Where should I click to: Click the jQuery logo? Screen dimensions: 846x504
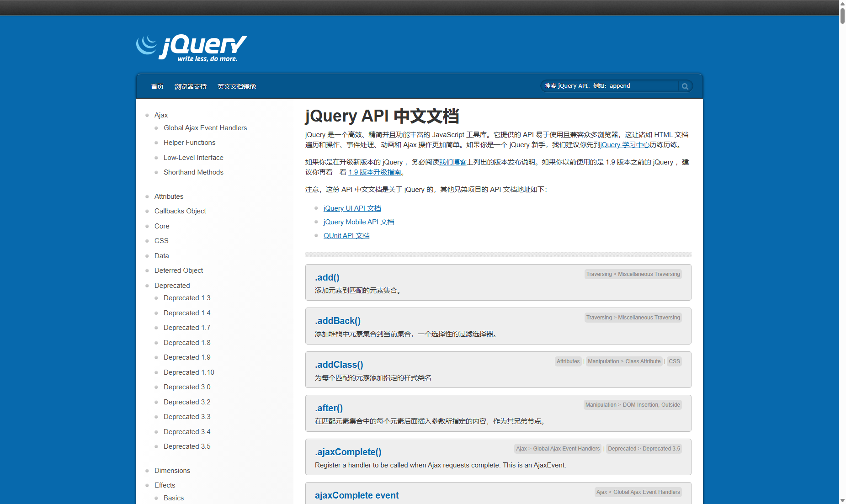tap(192, 48)
